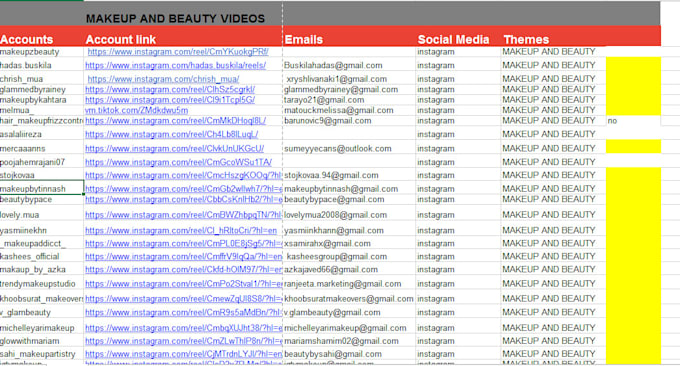Screen dimensions: 680x366
Task: Open the makeupzbeauty Instagram reel link
Action: 178,52
